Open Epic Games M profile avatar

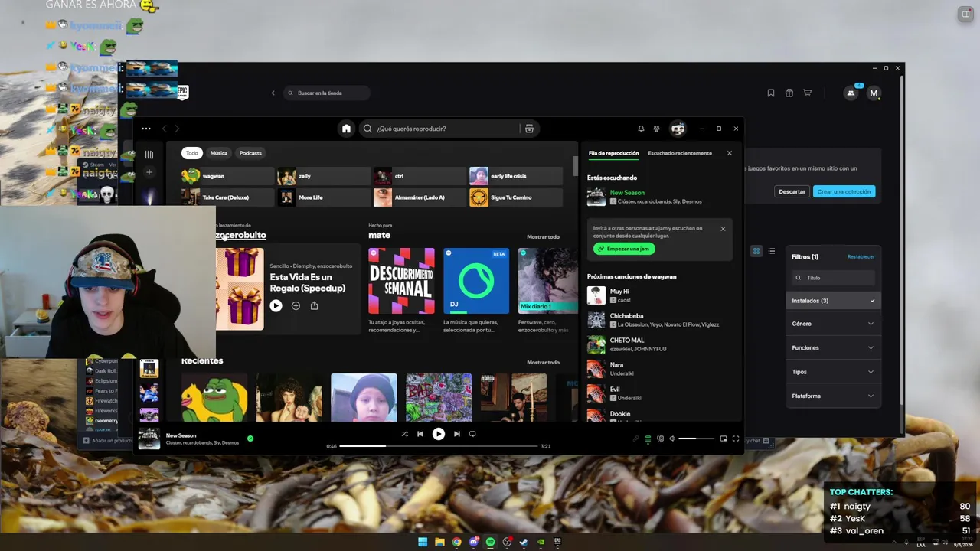pos(874,93)
